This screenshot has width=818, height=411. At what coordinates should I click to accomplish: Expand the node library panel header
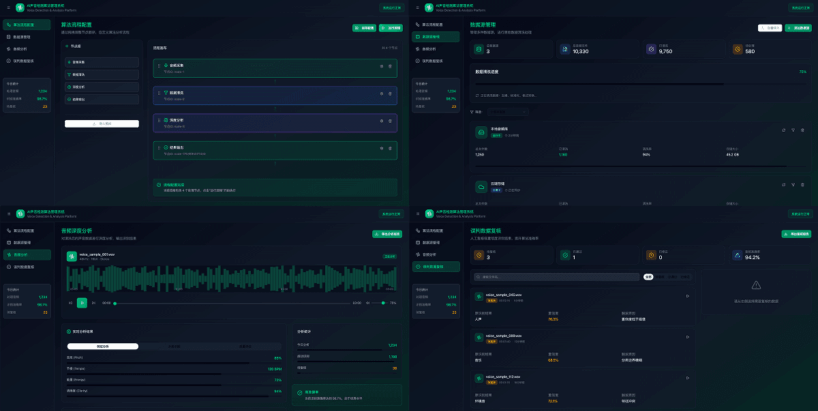[76, 46]
